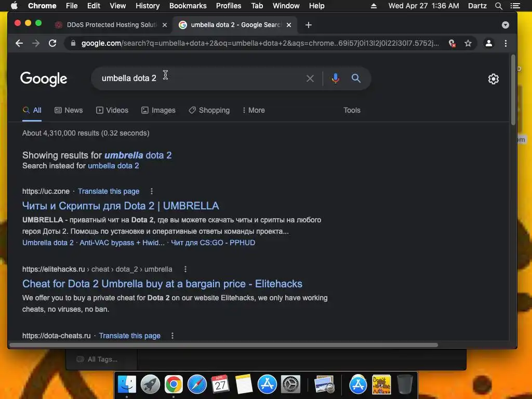Open Notes from the Dock
The height and width of the screenshot is (399, 532).
tap(244, 385)
